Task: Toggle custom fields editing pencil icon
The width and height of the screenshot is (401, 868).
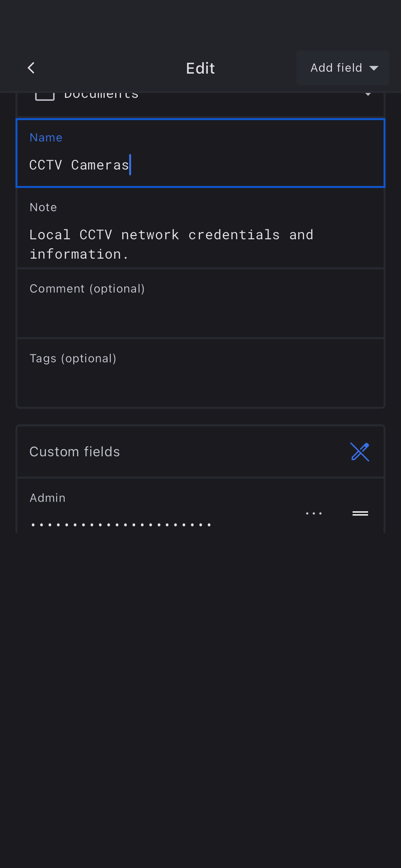Action: click(x=360, y=451)
